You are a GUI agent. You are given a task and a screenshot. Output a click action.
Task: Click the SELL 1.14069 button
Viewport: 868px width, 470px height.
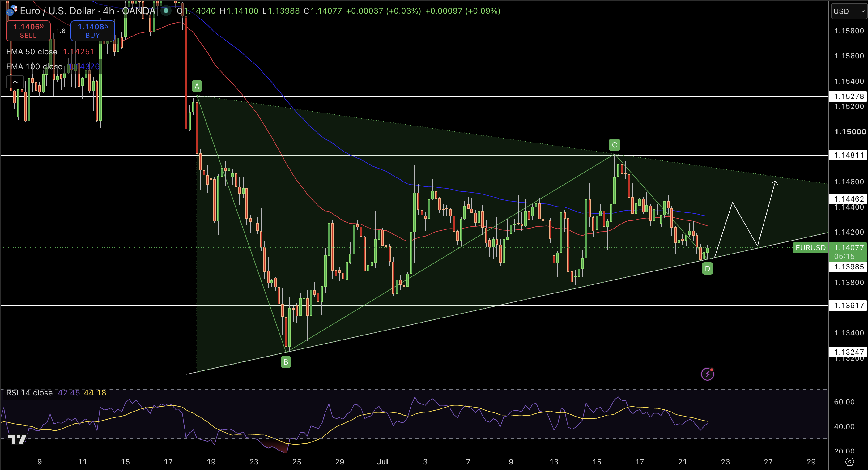(x=28, y=31)
